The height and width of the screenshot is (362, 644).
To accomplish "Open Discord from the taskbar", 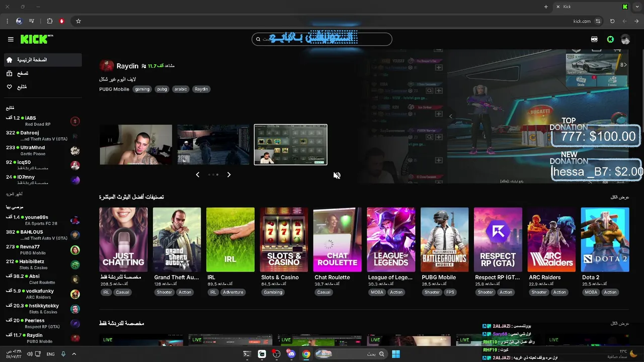I will click(291, 354).
